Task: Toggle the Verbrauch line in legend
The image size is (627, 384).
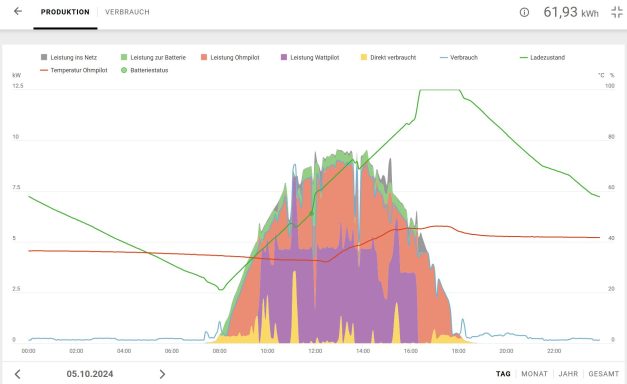Action: (459, 57)
